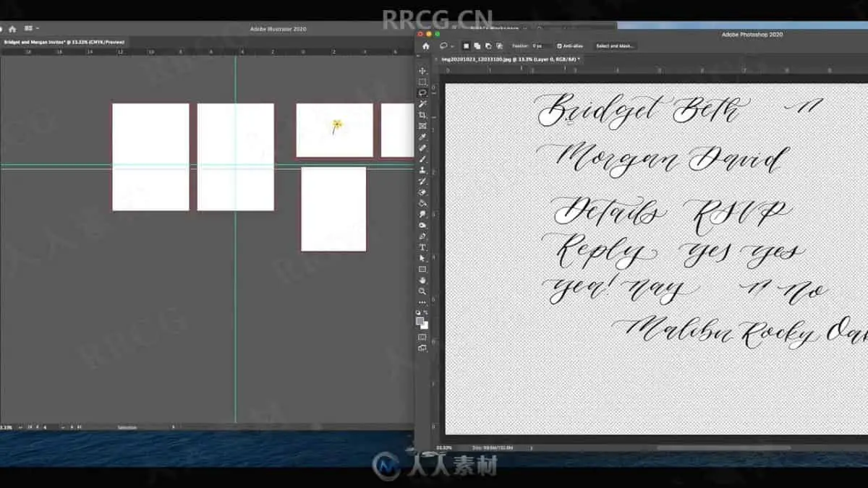This screenshot has height=488, width=868.
Task: Select the Magic Wand tool
Action: 422,104
